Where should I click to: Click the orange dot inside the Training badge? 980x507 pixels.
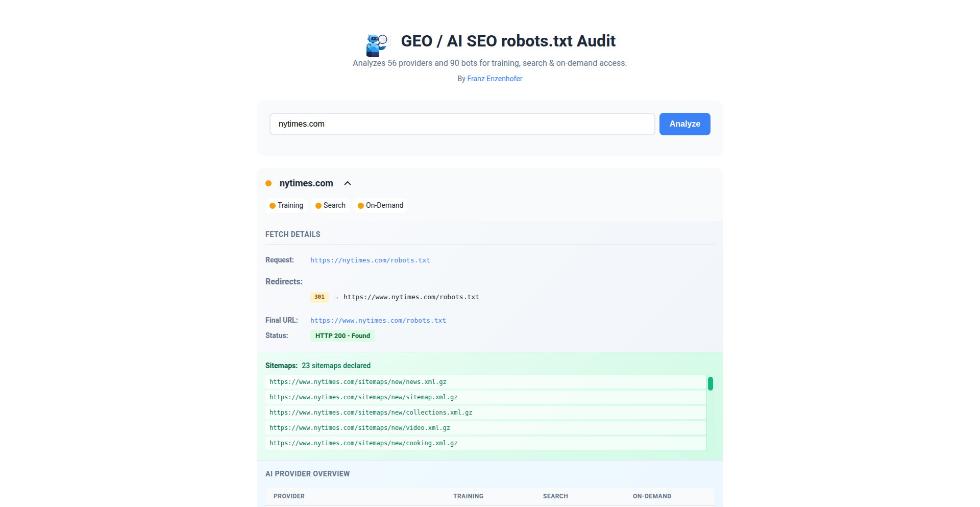[x=273, y=205]
